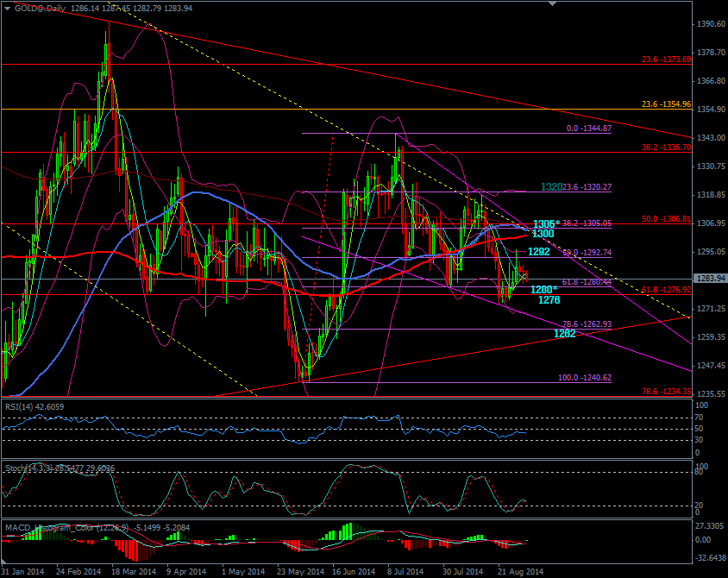Click the purple Fibonacci label 50.0 -1292.74

587,253
